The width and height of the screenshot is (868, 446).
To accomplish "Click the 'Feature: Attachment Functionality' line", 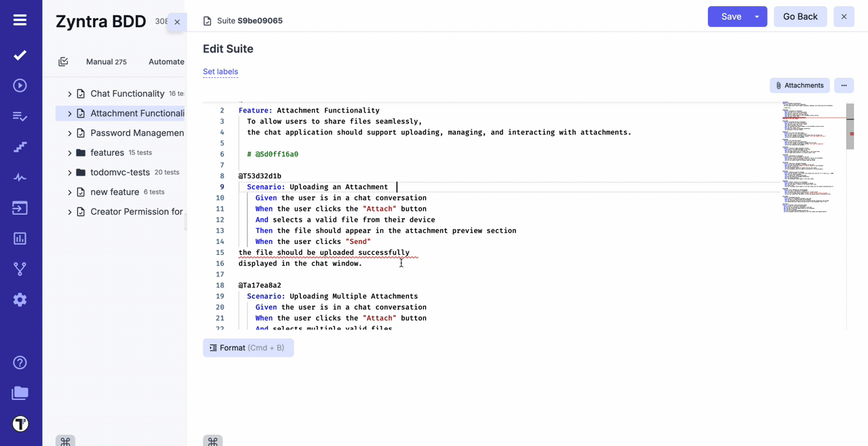I will point(309,110).
